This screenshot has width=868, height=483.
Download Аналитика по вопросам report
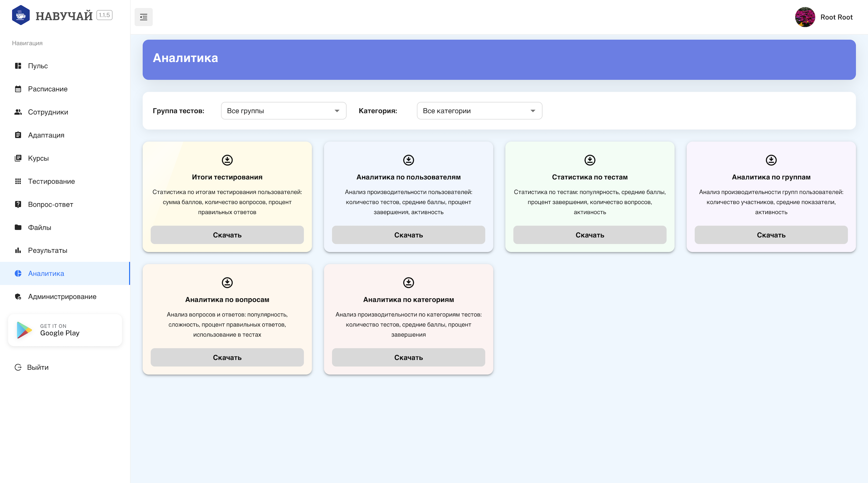227,357
